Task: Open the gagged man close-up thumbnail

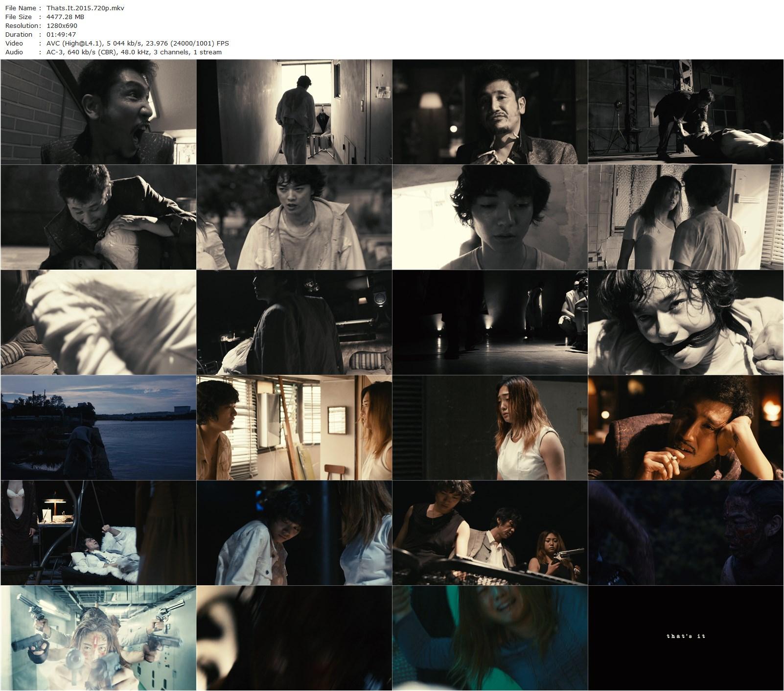Action: (686, 322)
